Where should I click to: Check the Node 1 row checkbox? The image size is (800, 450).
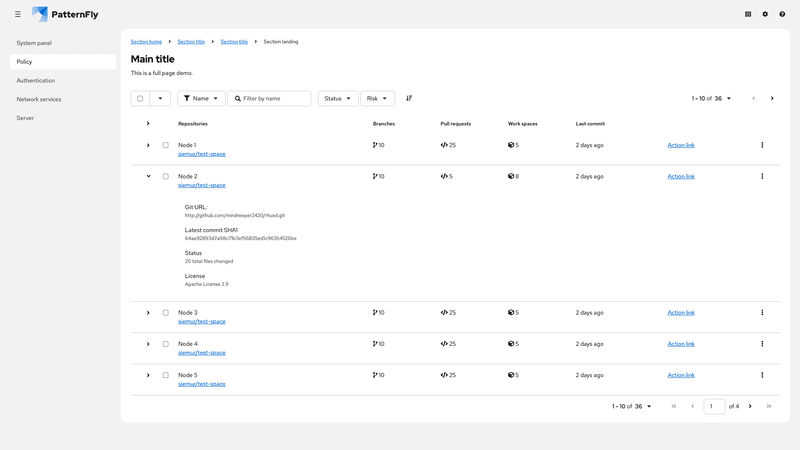click(x=166, y=145)
